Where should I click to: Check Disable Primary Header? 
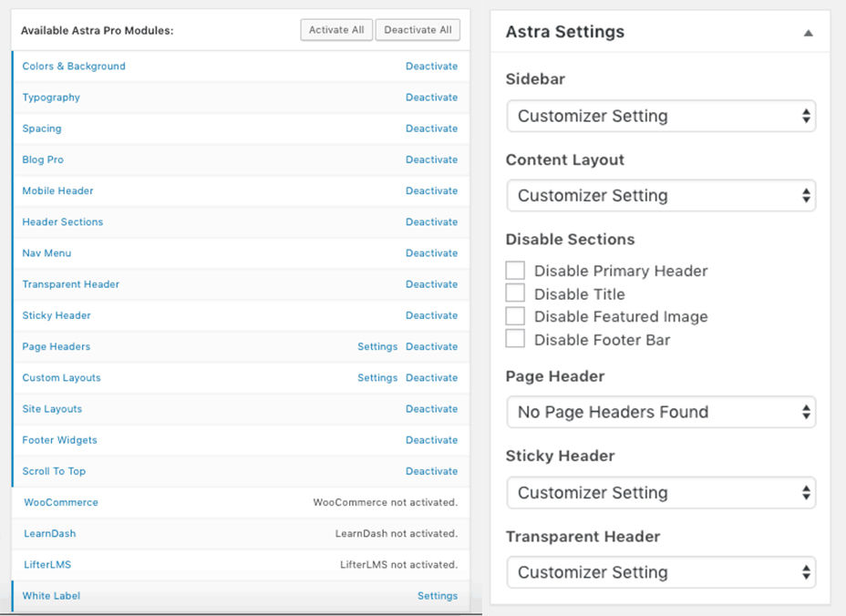pos(515,270)
